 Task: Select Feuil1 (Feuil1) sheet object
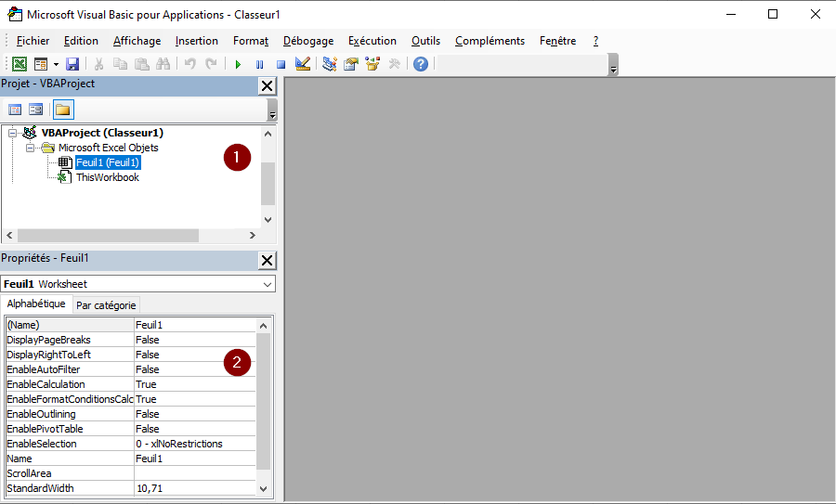point(108,162)
